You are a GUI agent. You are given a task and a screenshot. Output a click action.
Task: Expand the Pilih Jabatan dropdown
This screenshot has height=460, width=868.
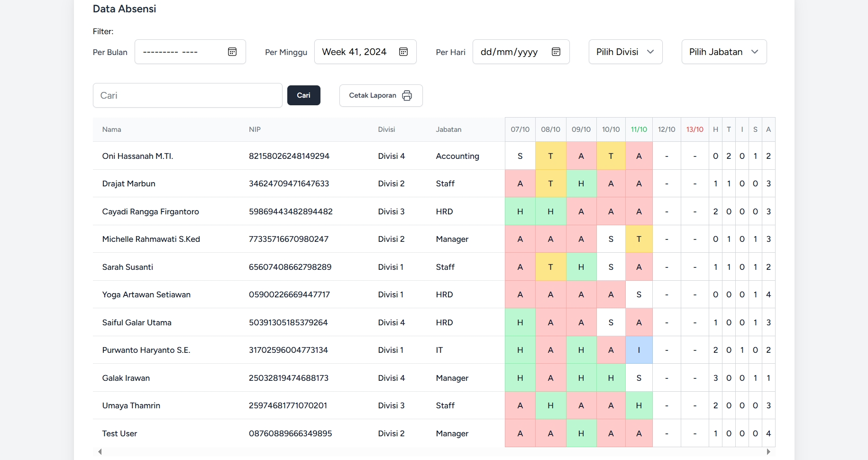723,52
